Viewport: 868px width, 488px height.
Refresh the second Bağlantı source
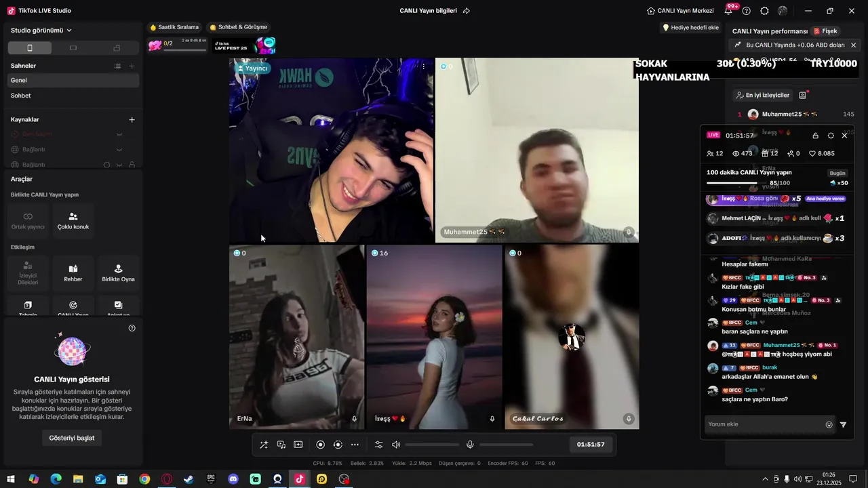(106, 165)
